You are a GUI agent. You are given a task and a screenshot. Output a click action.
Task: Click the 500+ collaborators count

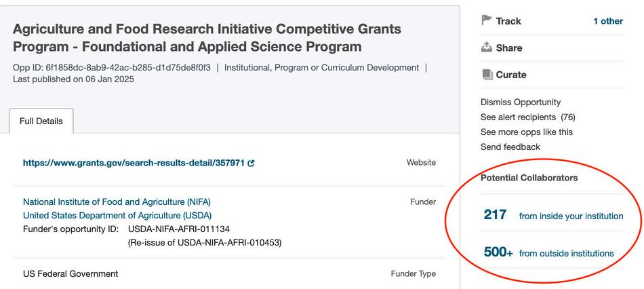pos(498,252)
